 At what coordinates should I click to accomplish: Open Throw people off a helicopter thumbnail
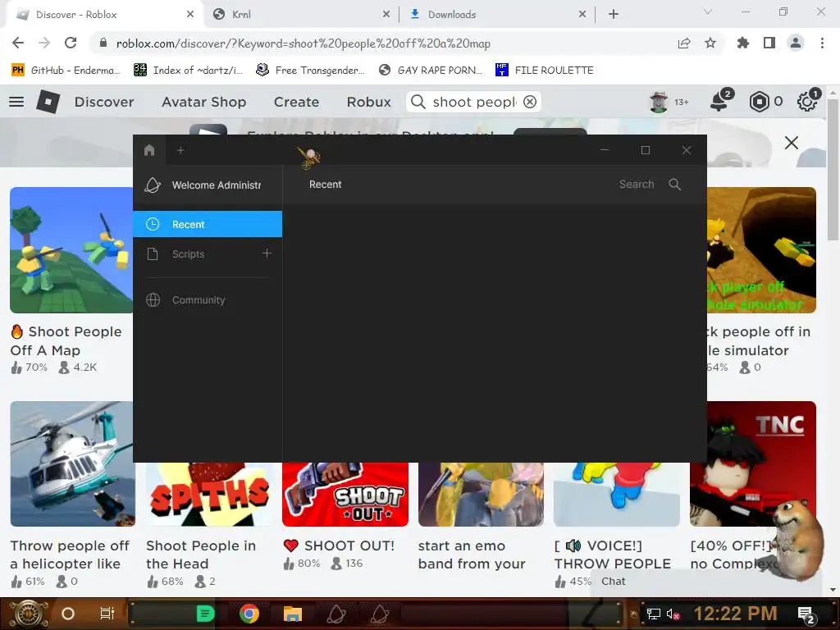[72, 464]
